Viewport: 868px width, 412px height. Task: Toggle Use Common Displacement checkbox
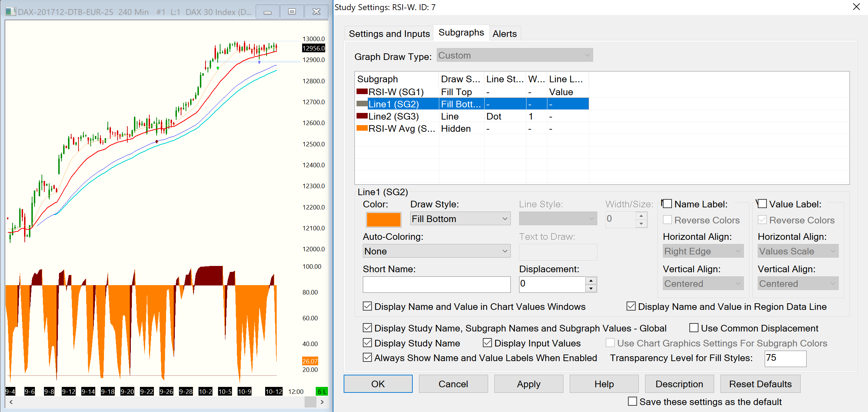pyautogui.click(x=694, y=328)
